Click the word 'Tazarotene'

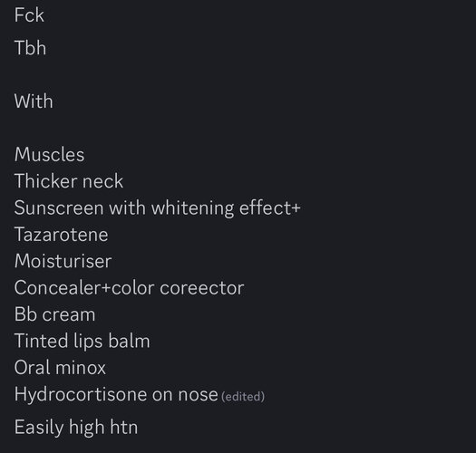[61, 235]
